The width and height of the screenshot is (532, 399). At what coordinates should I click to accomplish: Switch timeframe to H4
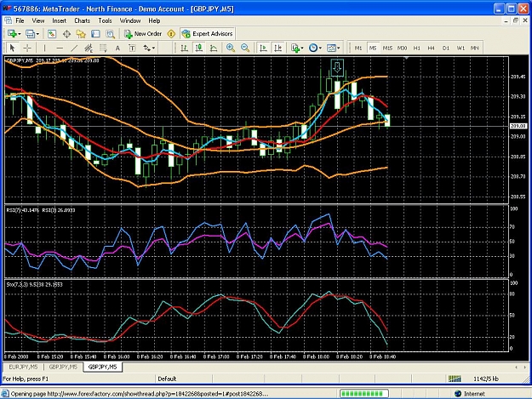point(431,48)
